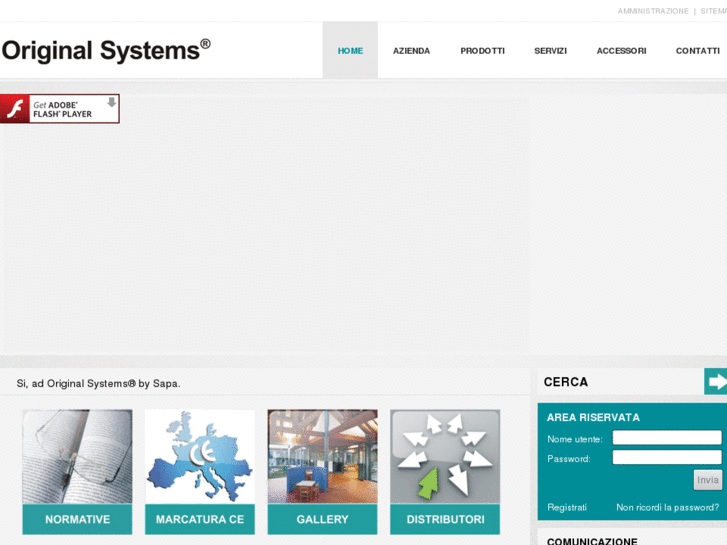
Task: Click the MARCATURA CE teal button
Action: click(x=200, y=519)
